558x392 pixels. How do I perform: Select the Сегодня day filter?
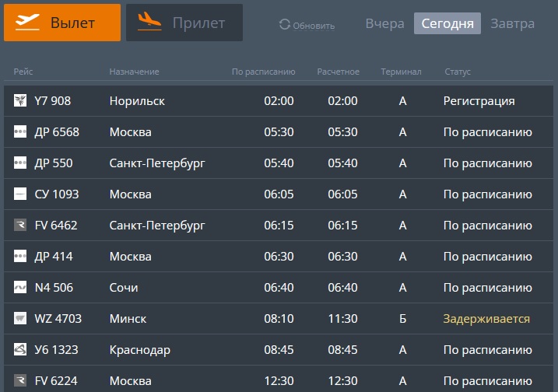pos(447,23)
